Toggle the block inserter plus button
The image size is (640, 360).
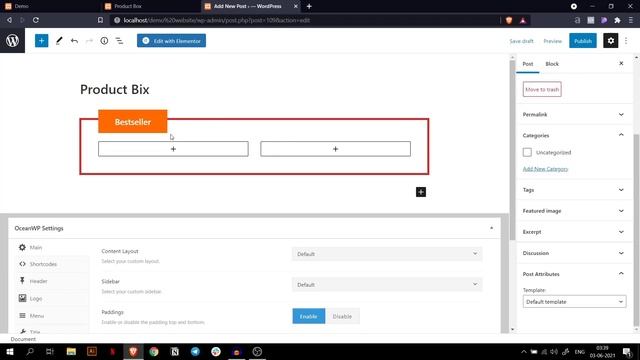point(41,41)
